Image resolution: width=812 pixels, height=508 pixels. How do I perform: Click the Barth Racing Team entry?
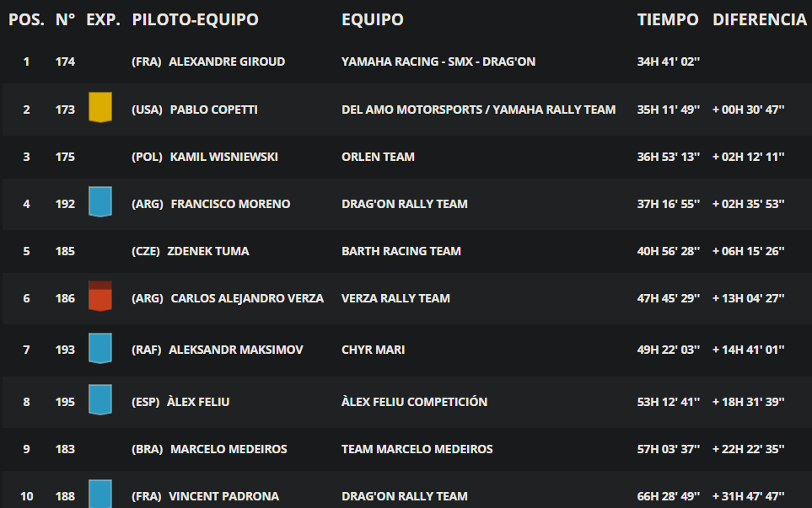coord(401,251)
